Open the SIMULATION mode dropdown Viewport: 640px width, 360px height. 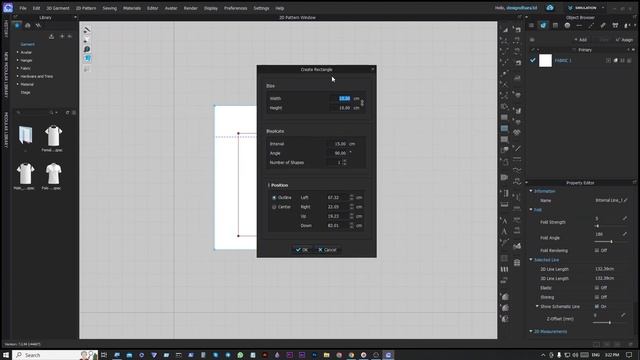click(586, 8)
